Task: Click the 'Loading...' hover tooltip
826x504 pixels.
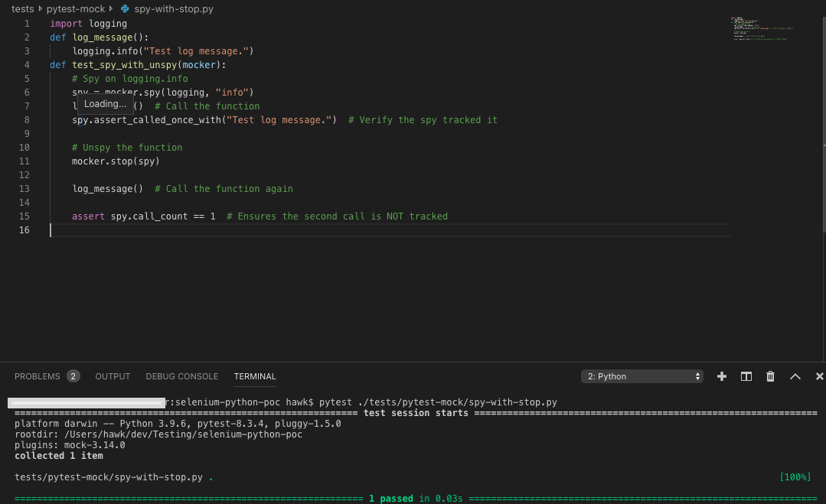Action: pos(106,104)
